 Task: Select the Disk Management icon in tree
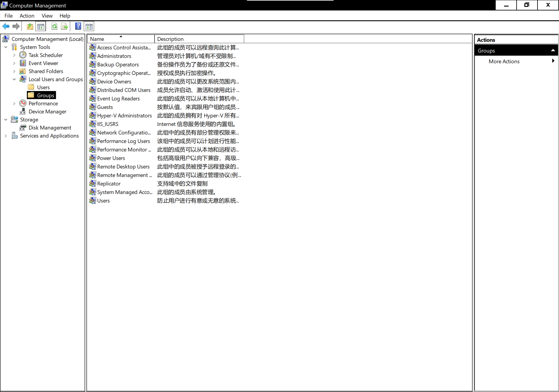tap(23, 127)
